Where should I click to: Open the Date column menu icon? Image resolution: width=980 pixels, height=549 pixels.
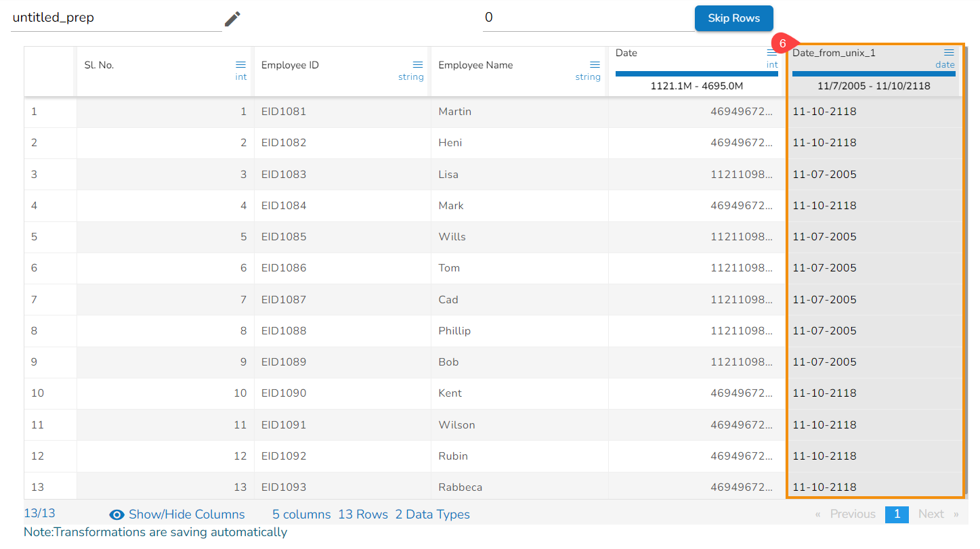coord(772,53)
